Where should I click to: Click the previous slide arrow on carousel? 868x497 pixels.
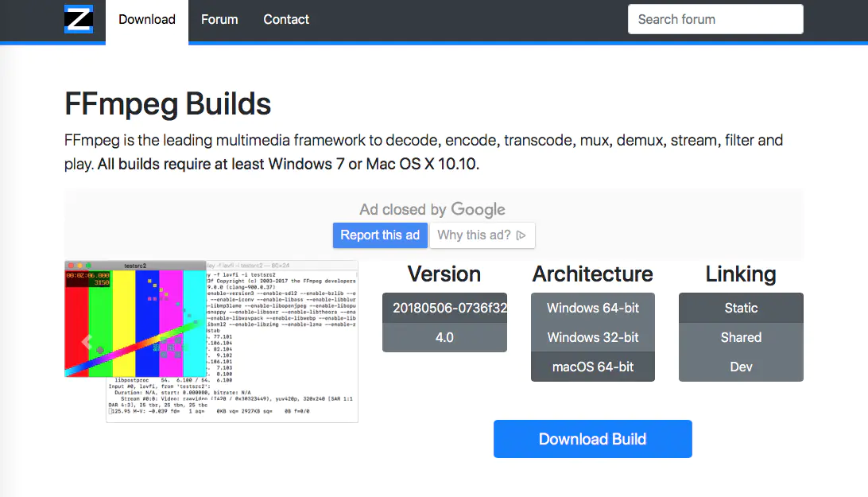(x=87, y=342)
